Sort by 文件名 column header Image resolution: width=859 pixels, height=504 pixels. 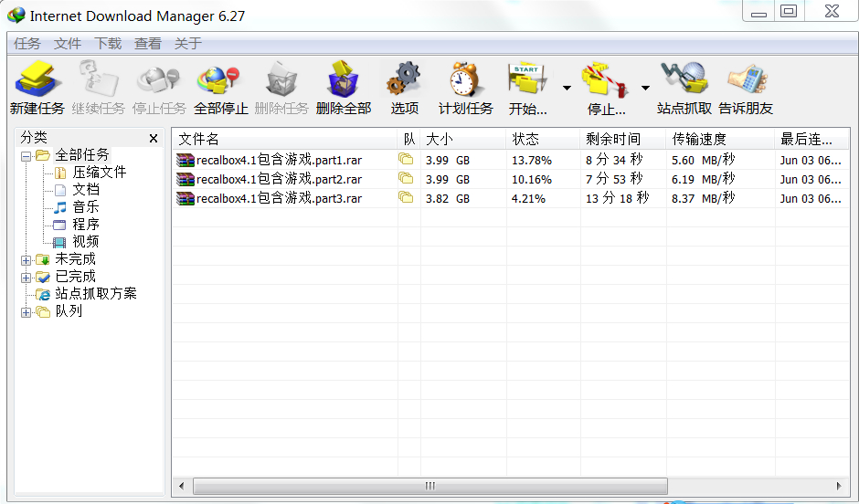(x=285, y=139)
